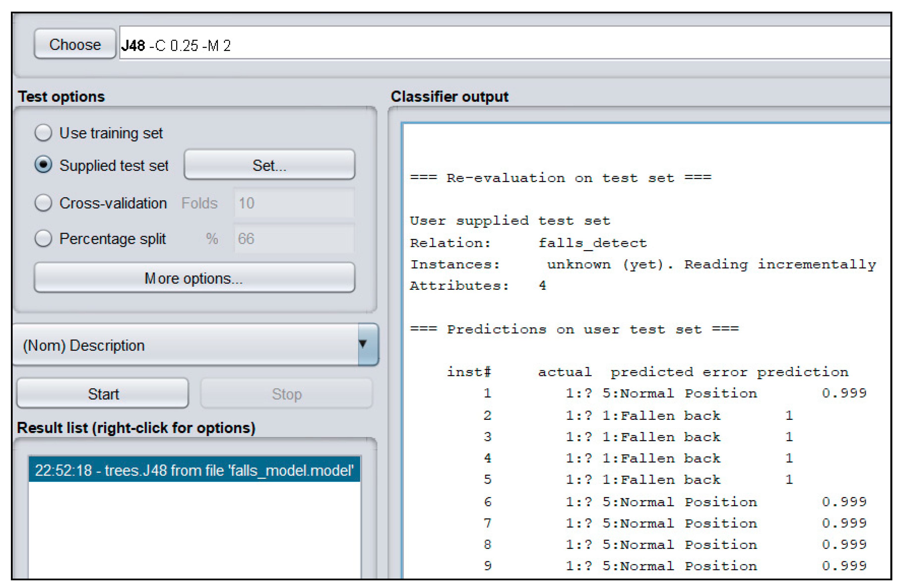Image resolution: width=901 pixels, height=588 pixels.
Task: Select the Use training set option
Action: click(44, 133)
